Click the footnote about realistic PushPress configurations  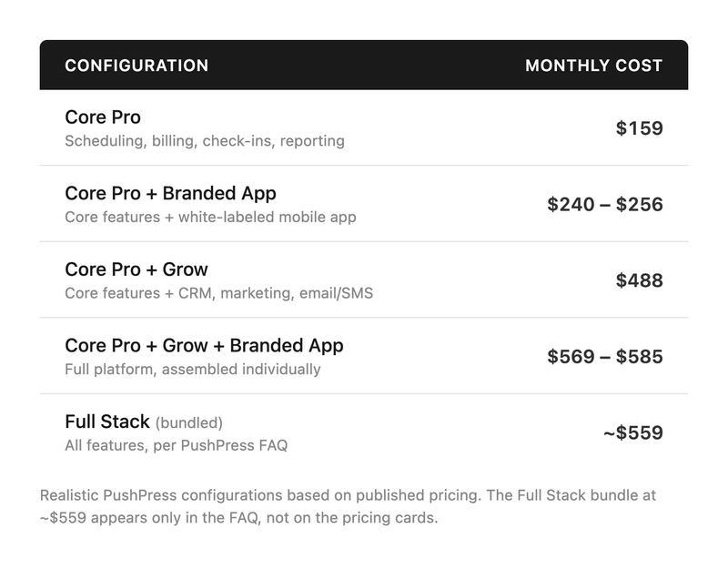pos(348,507)
